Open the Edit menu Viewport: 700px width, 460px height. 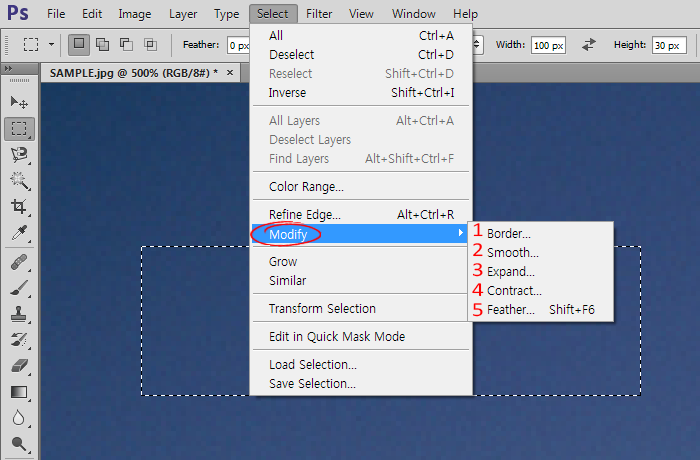coord(92,14)
